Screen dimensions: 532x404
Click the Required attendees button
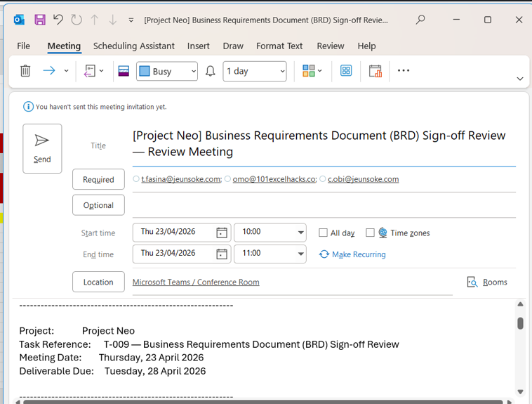(x=98, y=179)
